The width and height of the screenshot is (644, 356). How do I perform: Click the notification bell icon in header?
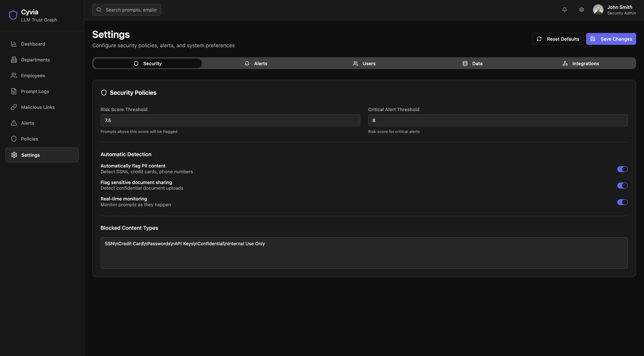click(564, 10)
